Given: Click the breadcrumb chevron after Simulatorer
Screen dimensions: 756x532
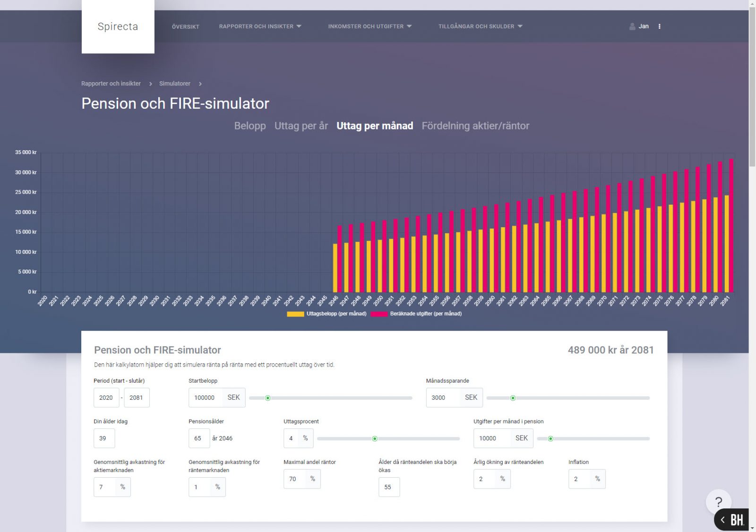Looking at the screenshot, I should point(200,84).
